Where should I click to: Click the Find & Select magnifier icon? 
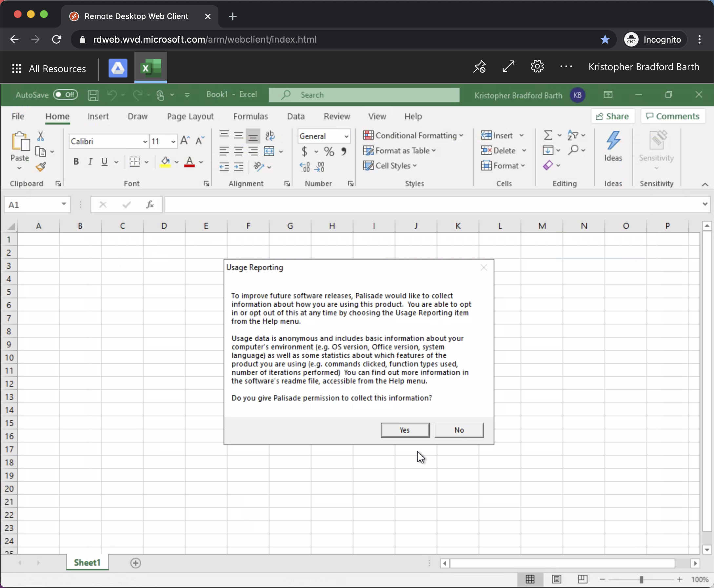(x=573, y=150)
